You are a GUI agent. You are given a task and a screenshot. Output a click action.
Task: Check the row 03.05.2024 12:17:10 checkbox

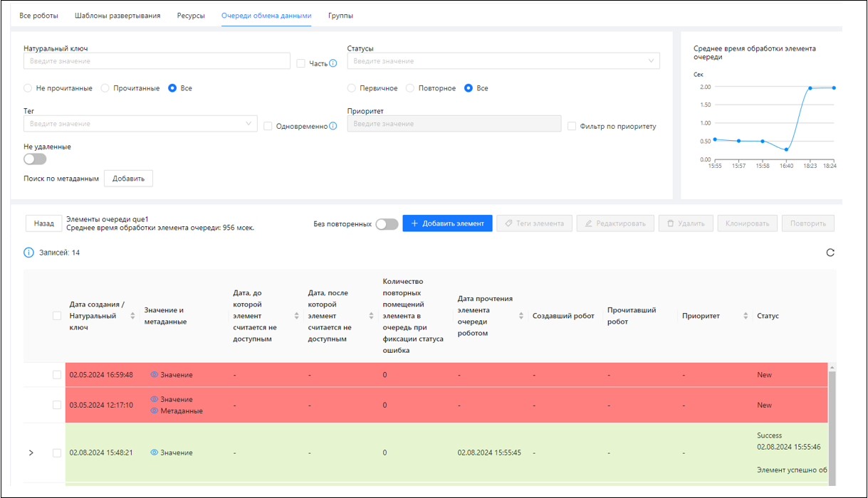(x=57, y=405)
